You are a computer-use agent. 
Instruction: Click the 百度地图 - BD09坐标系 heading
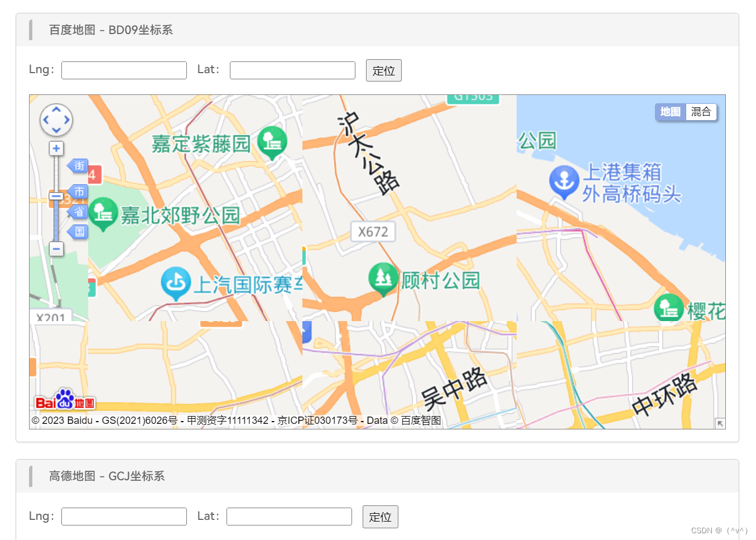pyautogui.click(x=111, y=30)
